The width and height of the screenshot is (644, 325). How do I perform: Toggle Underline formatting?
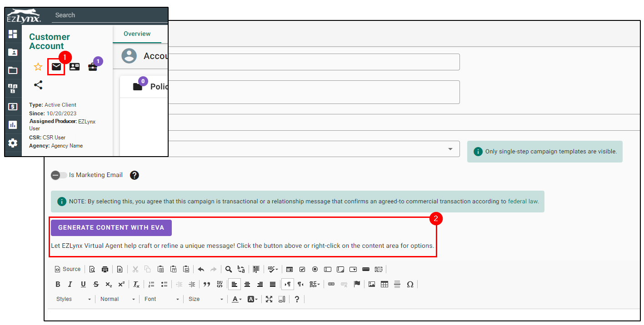click(x=83, y=284)
